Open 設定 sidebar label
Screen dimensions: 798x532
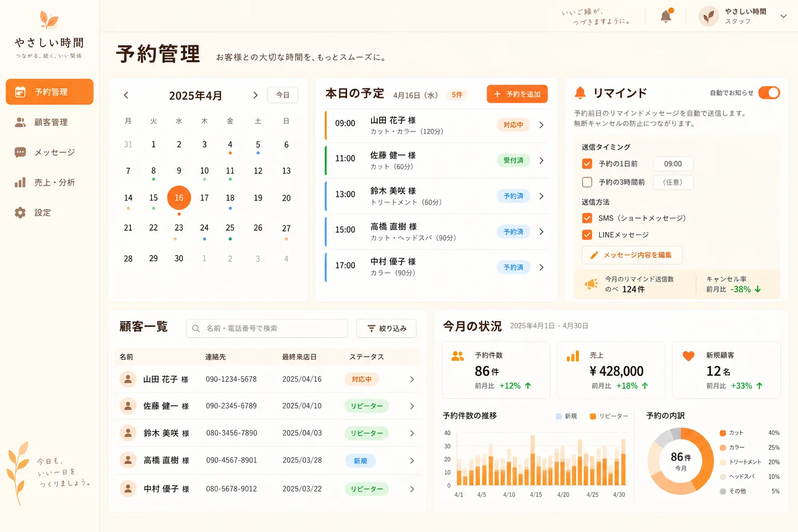tap(43, 212)
